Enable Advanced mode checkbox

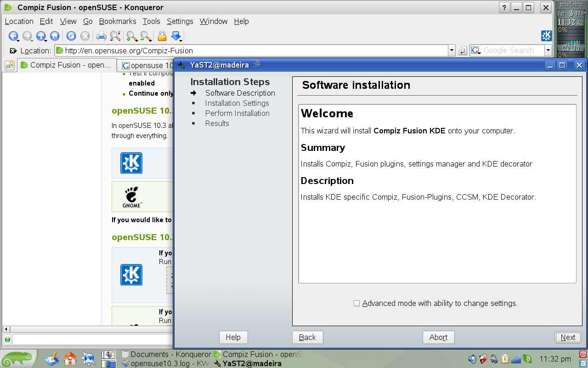pos(356,303)
